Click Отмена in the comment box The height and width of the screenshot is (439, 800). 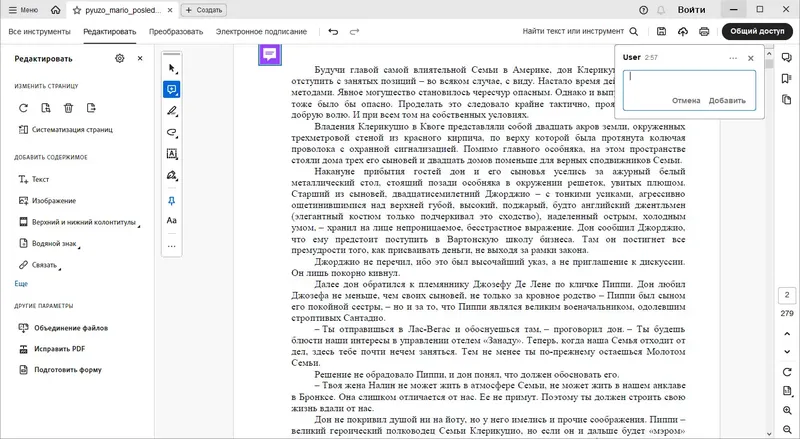tap(686, 101)
